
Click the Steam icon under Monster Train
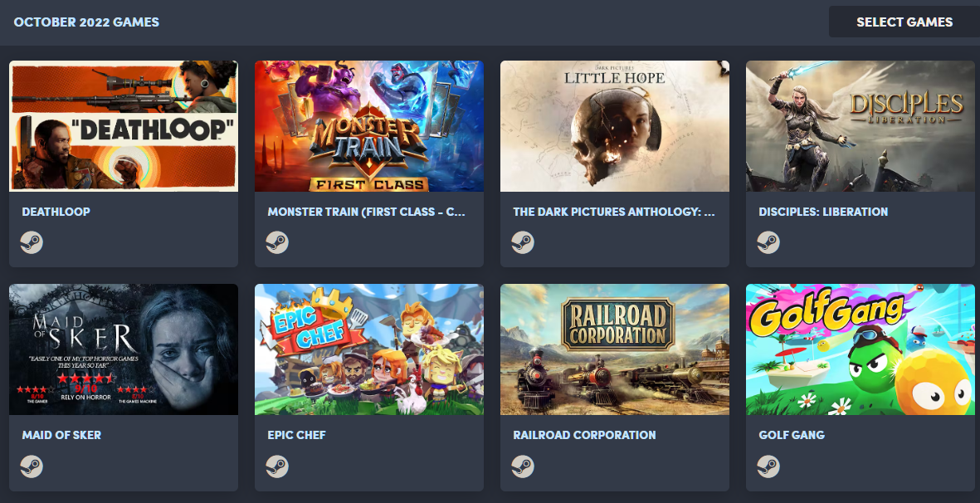point(277,242)
